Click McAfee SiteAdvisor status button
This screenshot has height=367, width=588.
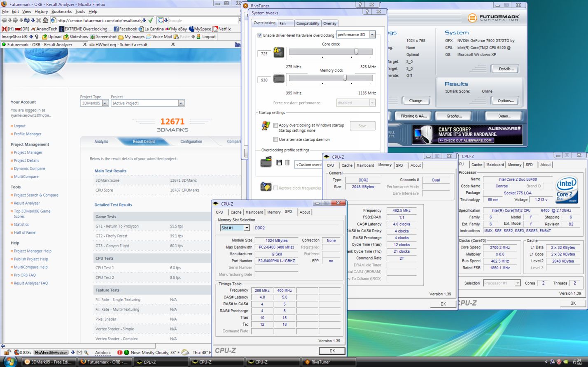(x=51, y=353)
